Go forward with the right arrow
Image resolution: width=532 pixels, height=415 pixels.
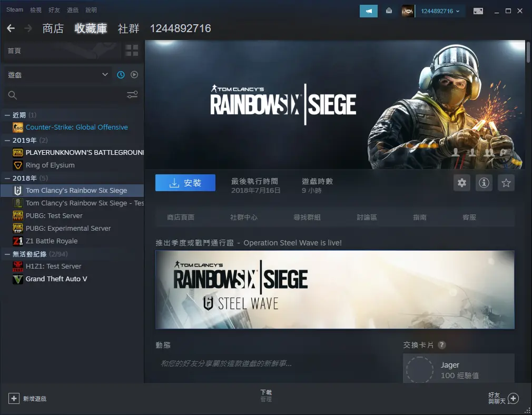[x=28, y=28]
